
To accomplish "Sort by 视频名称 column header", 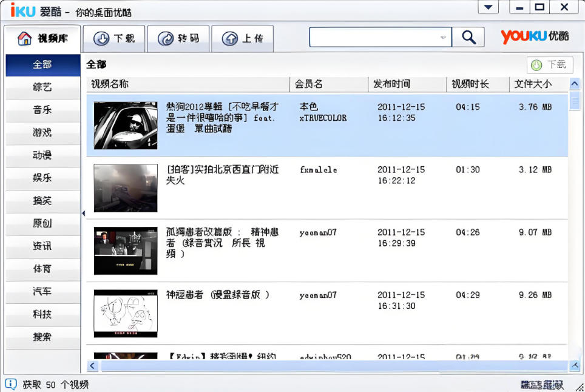I will [188, 84].
